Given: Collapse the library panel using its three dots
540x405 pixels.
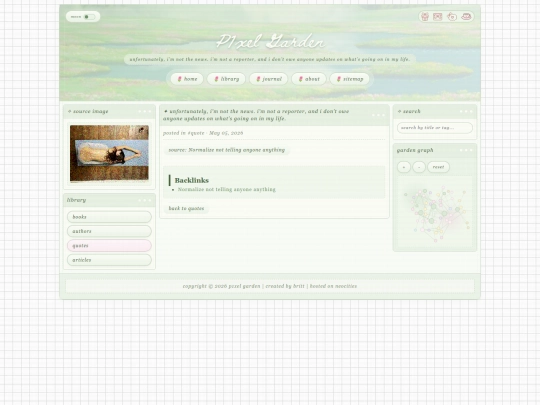Looking at the screenshot, I should 145,200.
